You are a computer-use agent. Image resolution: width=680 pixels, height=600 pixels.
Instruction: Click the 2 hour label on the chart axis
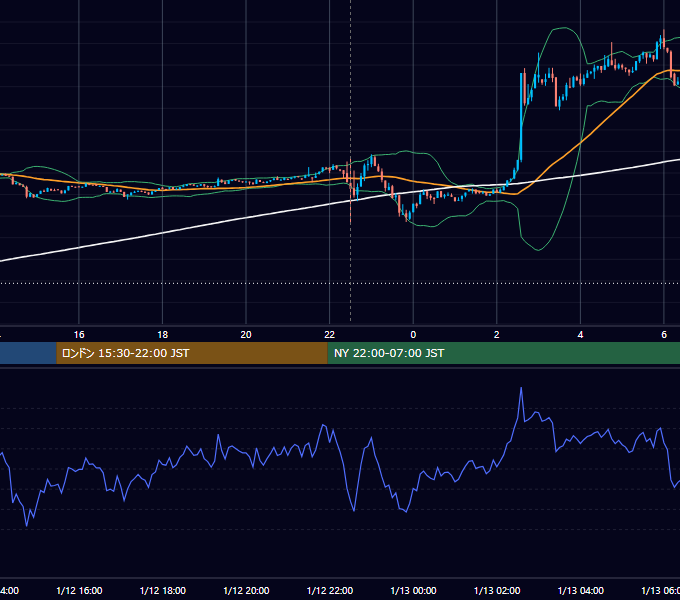[497, 335]
